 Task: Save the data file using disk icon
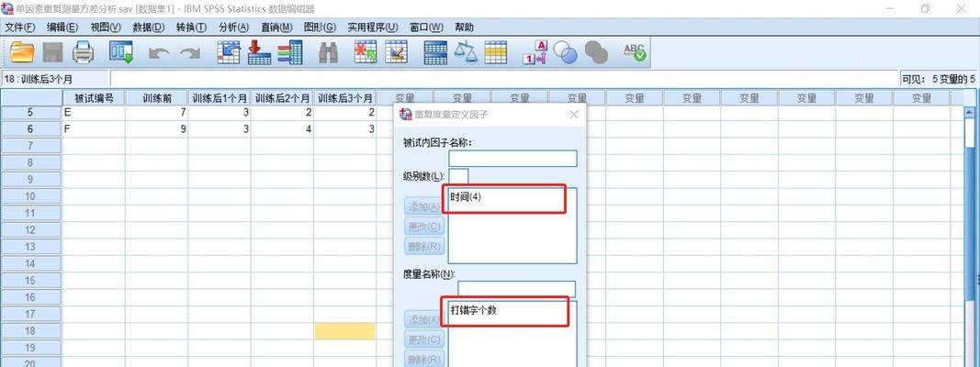(x=53, y=52)
